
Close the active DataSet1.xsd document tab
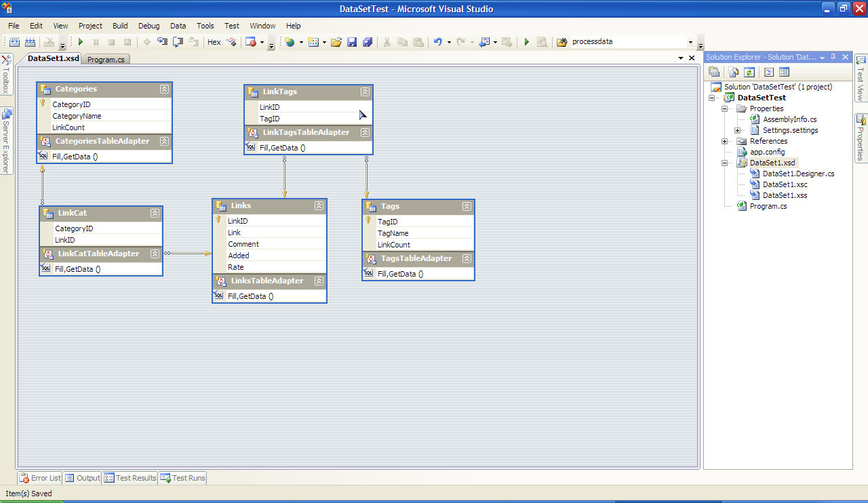tap(692, 58)
